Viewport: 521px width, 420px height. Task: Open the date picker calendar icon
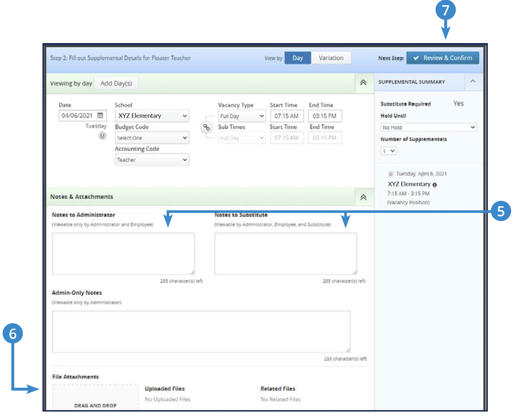[100, 115]
